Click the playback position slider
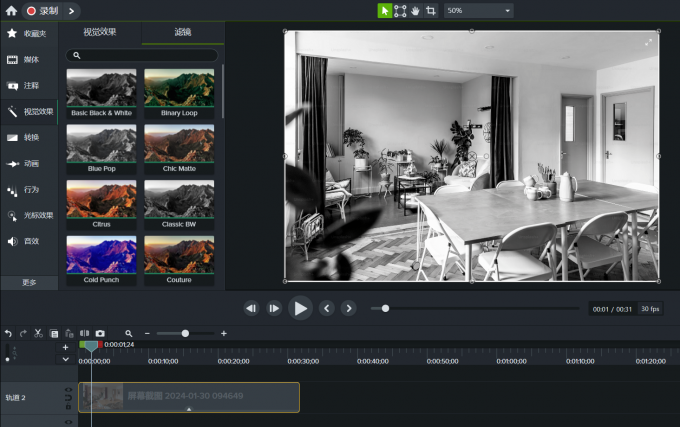 click(x=475, y=308)
